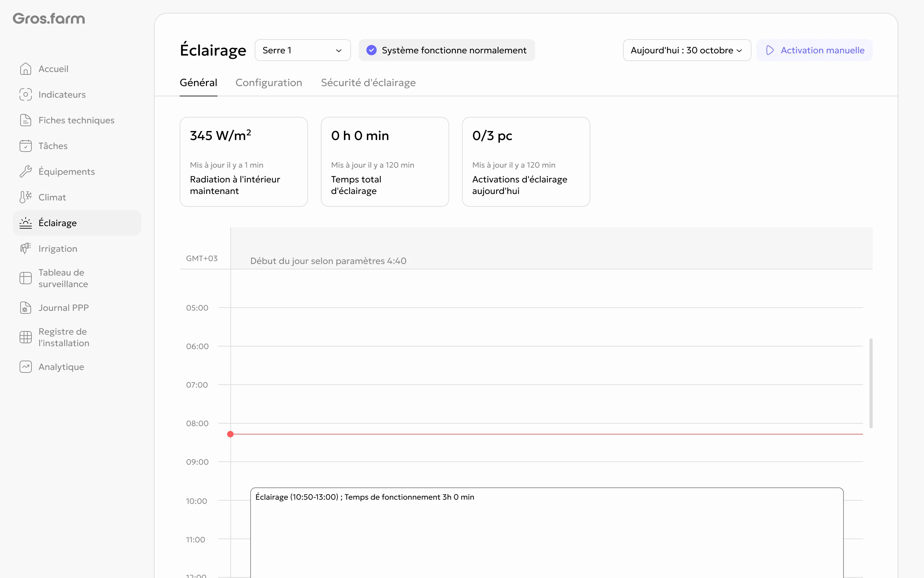
Task: Click 'Mis à jour il y a 1 min' text
Action: point(227,165)
